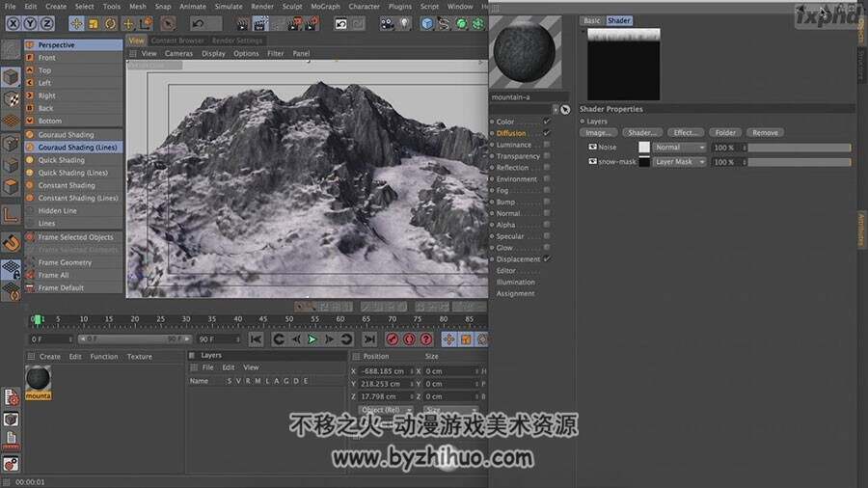This screenshot has height=488, width=868.
Task: Select the Rotate tool in toolbar
Action: [110, 23]
